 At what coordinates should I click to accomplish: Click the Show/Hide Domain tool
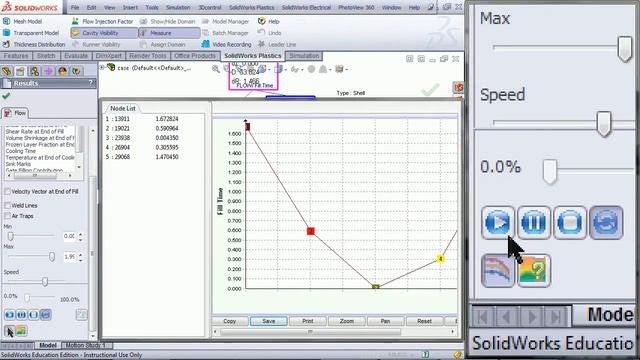[168, 21]
